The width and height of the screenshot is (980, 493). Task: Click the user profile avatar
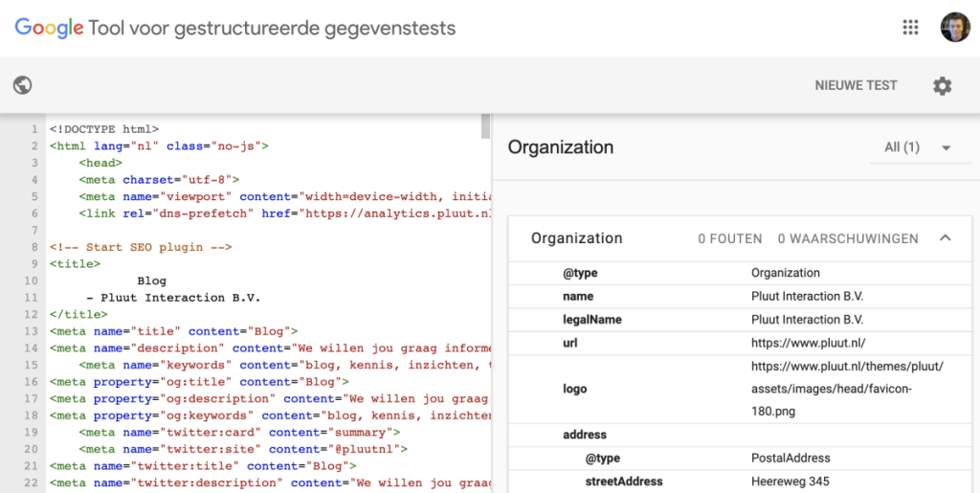coord(954,28)
